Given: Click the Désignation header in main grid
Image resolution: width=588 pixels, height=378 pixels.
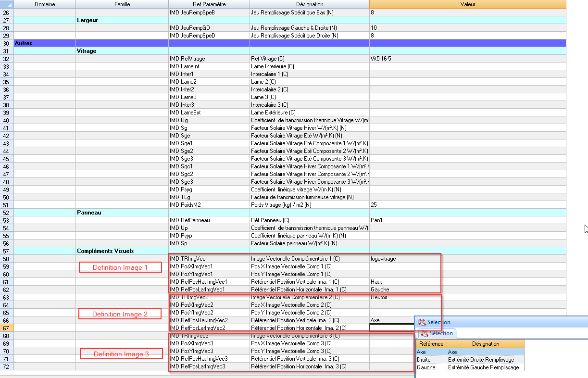Looking at the screenshot, I should (x=309, y=4).
